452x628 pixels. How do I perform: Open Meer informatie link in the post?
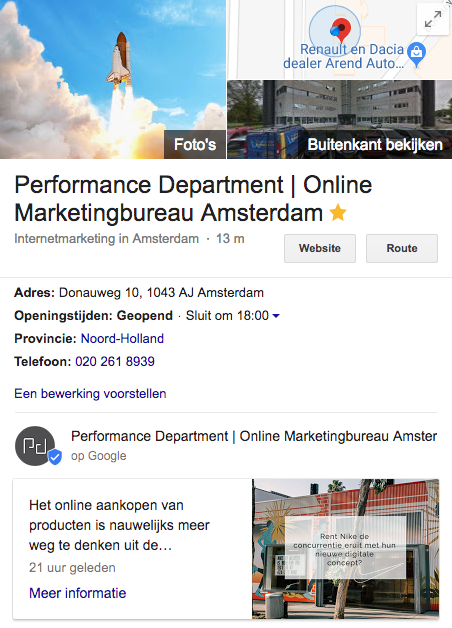(x=78, y=593)
